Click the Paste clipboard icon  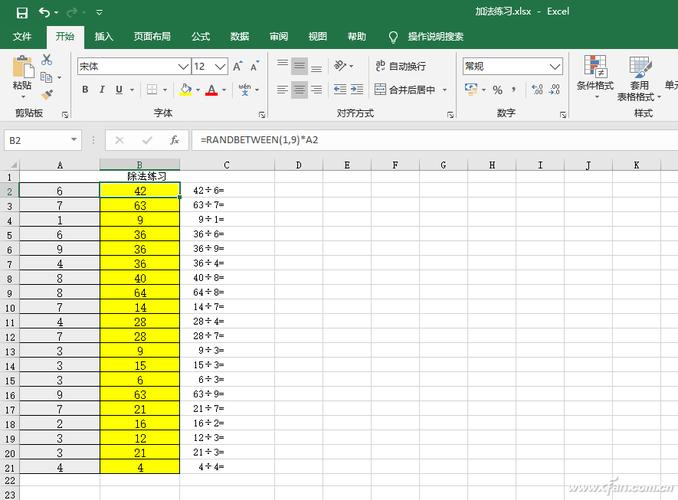point(22,67)
